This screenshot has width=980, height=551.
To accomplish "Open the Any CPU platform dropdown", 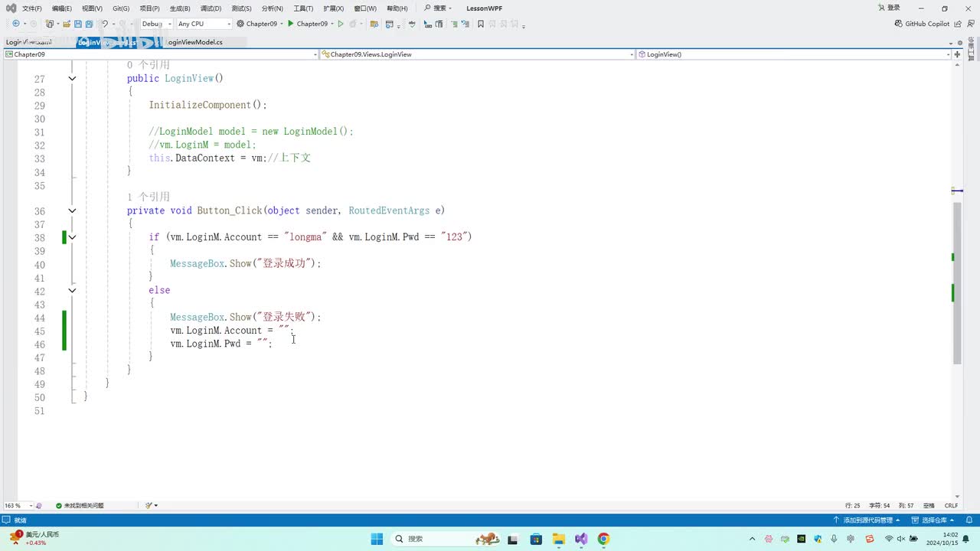I will click(204, 24).
